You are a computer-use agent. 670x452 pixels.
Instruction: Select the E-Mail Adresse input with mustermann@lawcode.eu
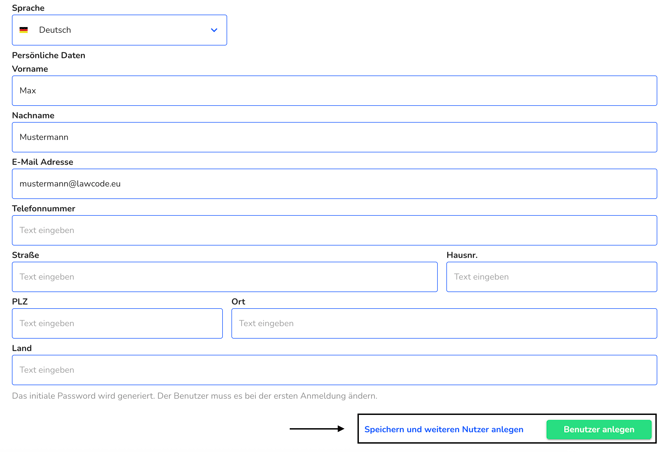pyautogui.click(x=334, y=184)
